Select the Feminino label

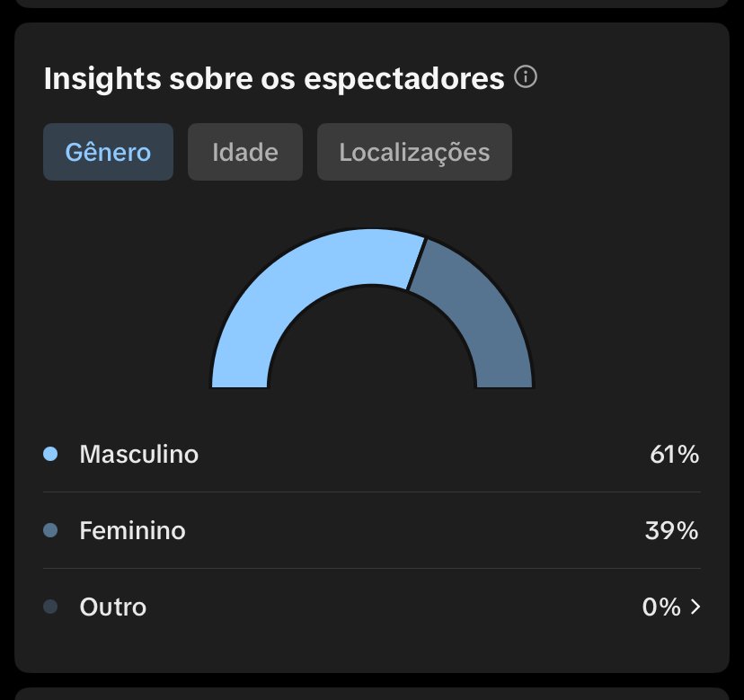pos(132,531)
